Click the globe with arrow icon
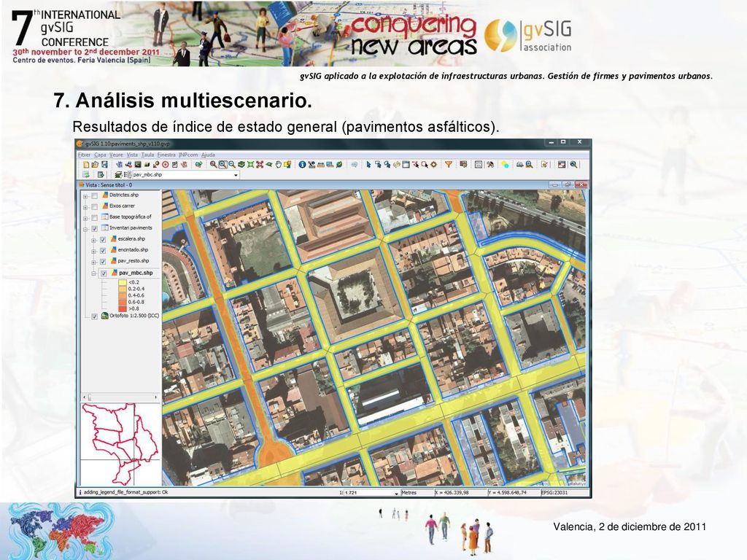 (x=198, y=165)
